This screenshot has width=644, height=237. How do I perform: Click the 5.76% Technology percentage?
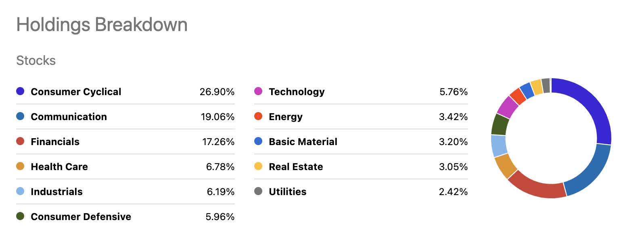point(453,92)
